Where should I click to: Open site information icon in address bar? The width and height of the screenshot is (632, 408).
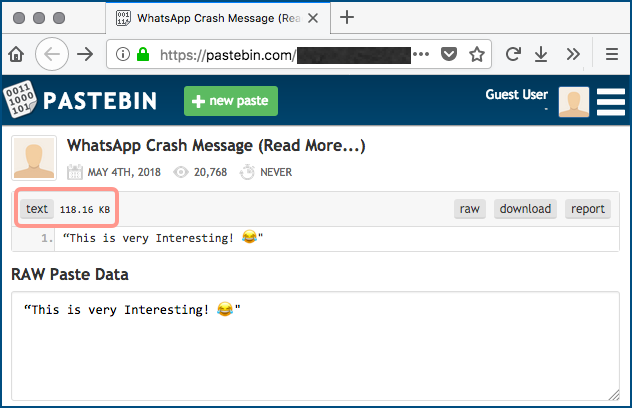point(123,54)
